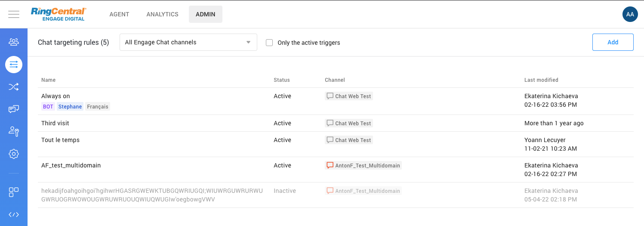The image size is (644, 226).
Task: Click More than 1 year ago text
Action: pyautogui.click(x=554, y=123)
